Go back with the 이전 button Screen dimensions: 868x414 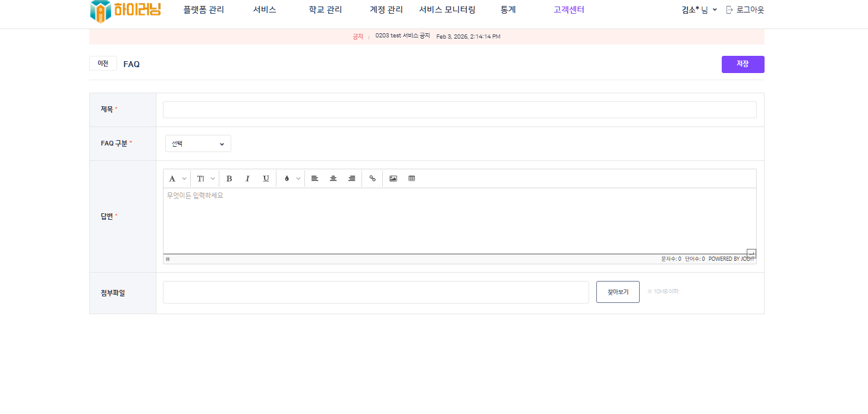(103, 64)
